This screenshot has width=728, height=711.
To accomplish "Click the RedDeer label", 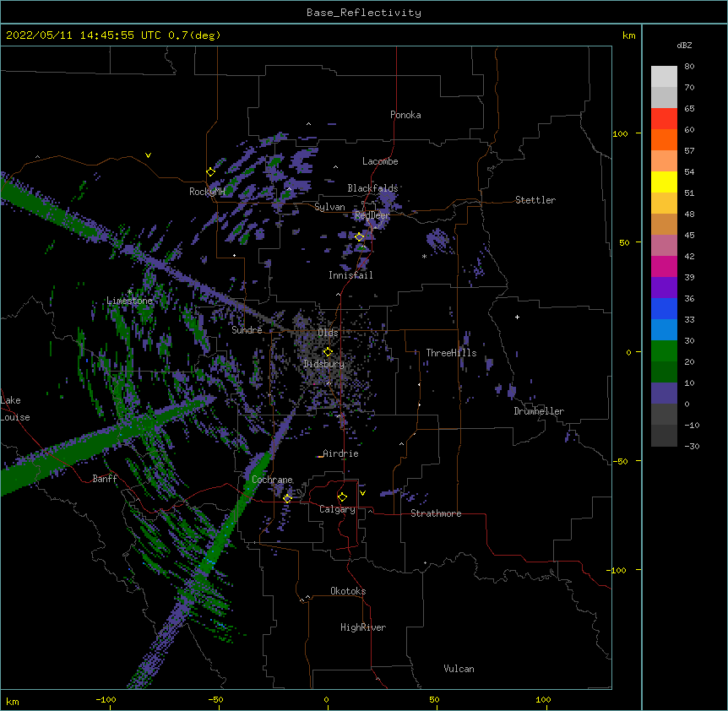I will click(372, 215).
